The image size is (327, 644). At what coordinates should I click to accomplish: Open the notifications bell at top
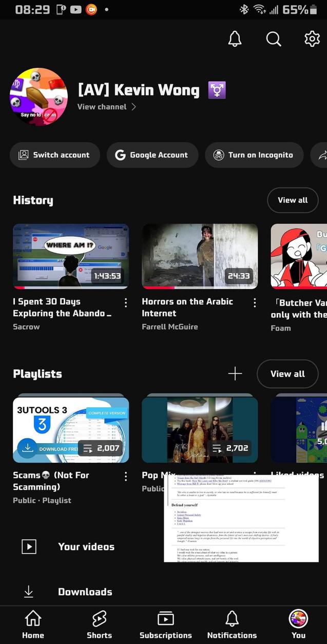[235, 39]
